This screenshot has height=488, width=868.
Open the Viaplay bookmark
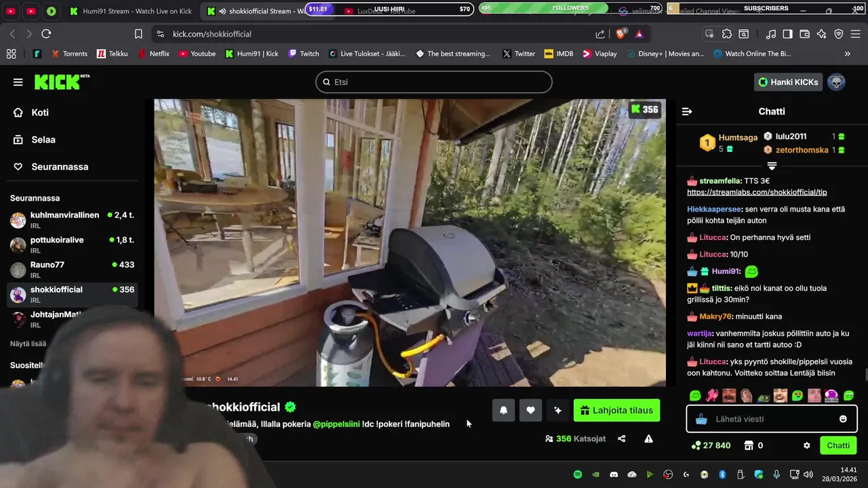coord(599,54)
